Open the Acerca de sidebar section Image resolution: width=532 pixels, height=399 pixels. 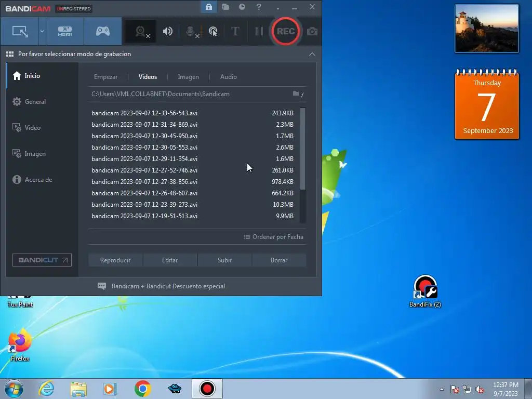tap(42, 179)
